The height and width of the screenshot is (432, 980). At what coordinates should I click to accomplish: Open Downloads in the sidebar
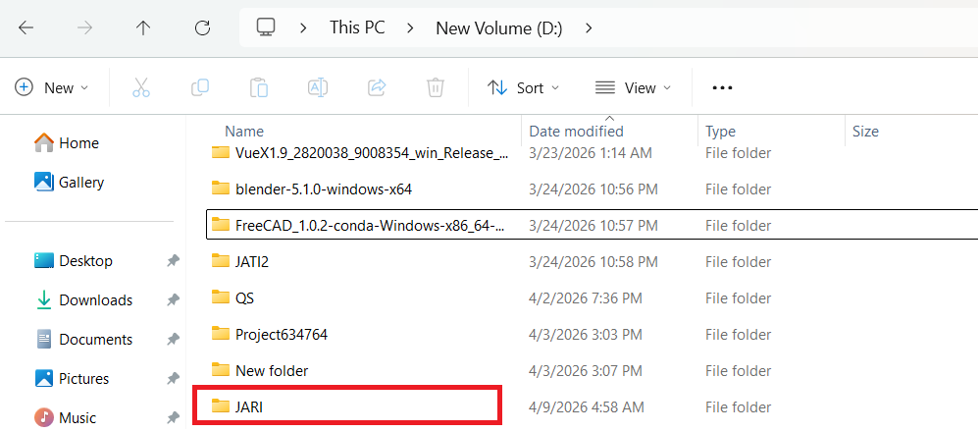(x=95, y=300)
